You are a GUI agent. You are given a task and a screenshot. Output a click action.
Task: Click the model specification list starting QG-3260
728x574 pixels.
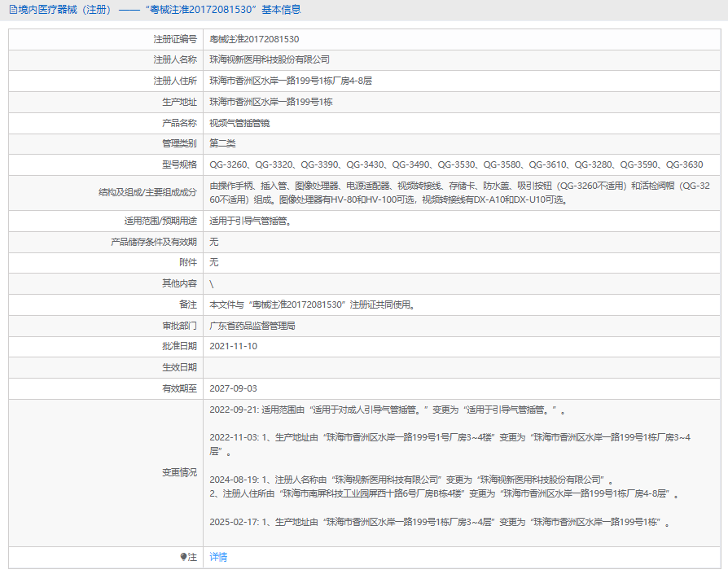[456, 164]
